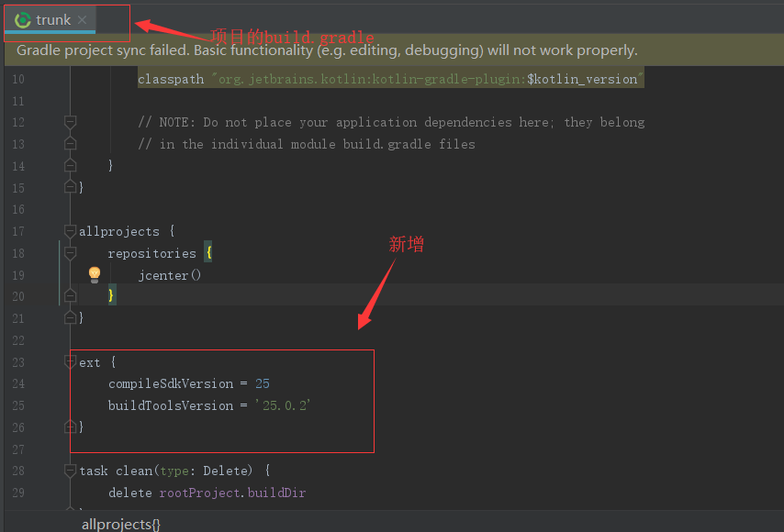Collapse the task clean fold arrow at line 28
The image size is (784, 532).
(x=69, y=470)
